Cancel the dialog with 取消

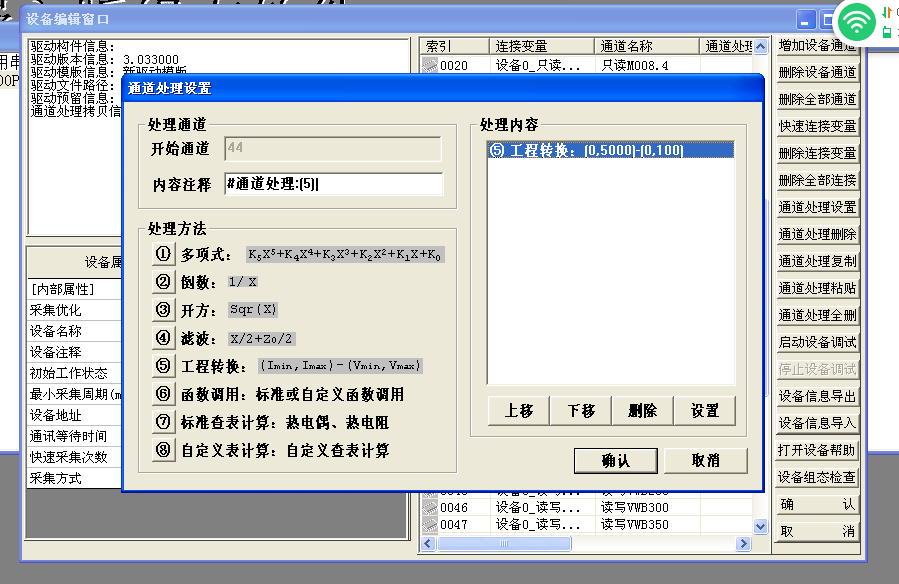pyautogui.click(x=705, y=461)
